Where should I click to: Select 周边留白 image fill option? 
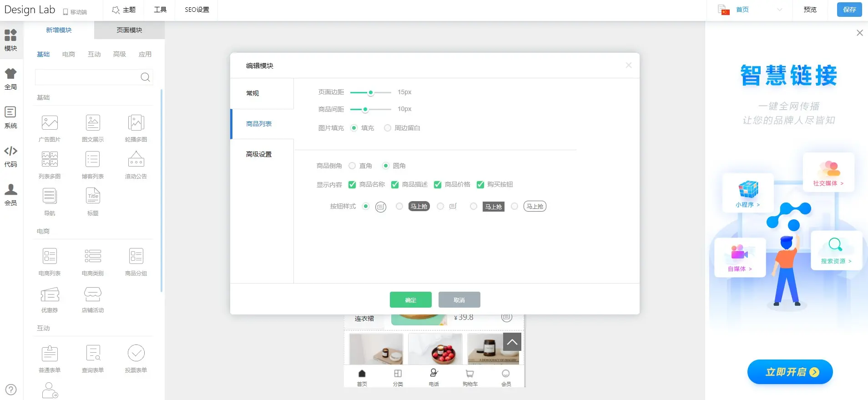388,128
